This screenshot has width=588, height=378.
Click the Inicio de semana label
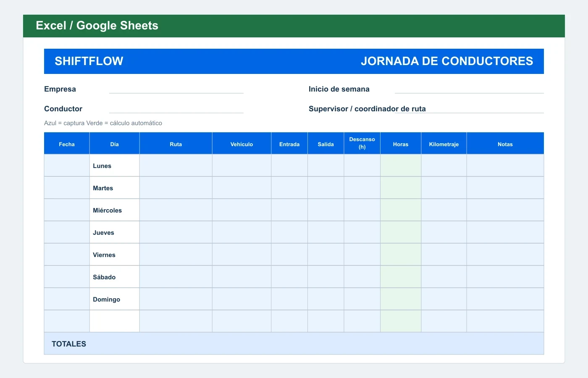click(339, 89)
